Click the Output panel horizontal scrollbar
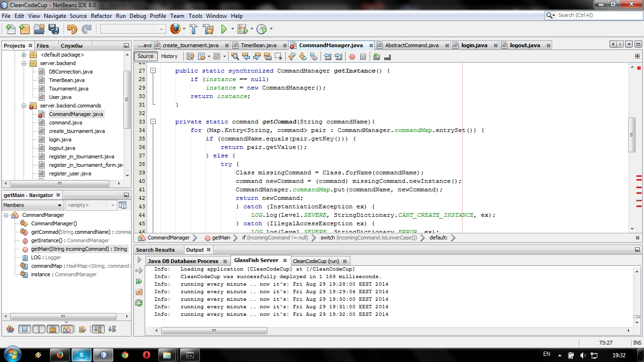 pos(214,330)
